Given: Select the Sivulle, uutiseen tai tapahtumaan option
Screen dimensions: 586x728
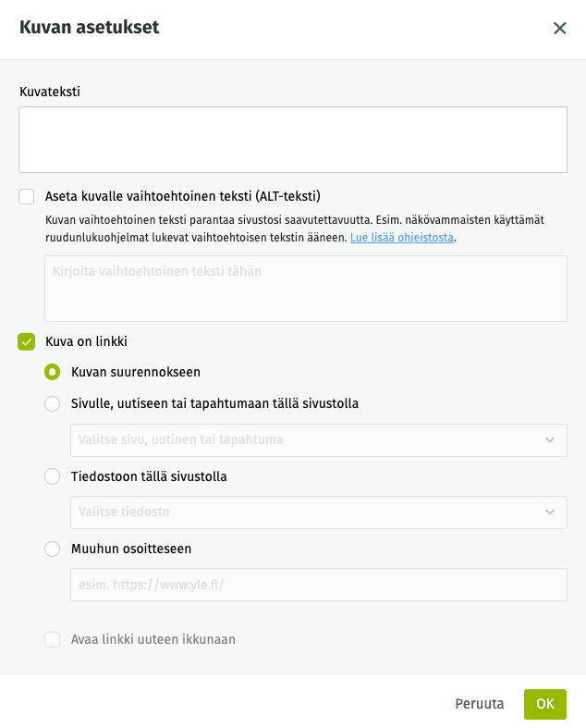Looking at the screenshot, I should click(53, 403).
